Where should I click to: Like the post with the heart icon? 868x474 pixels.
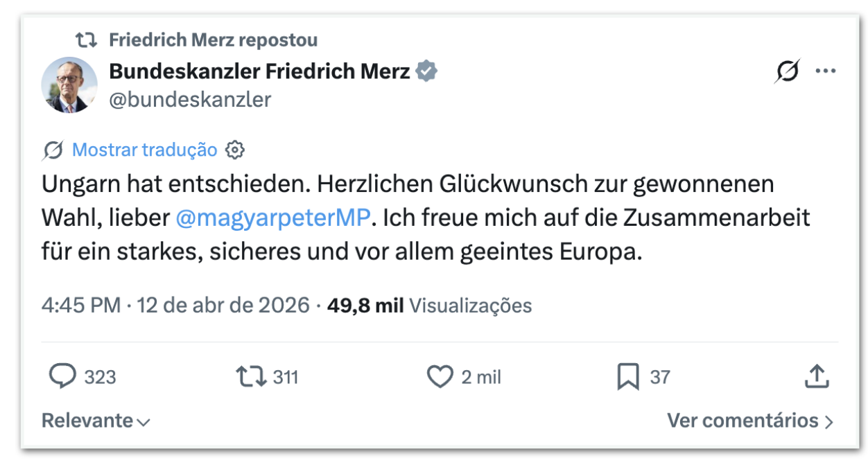click(x=440, y=376)
